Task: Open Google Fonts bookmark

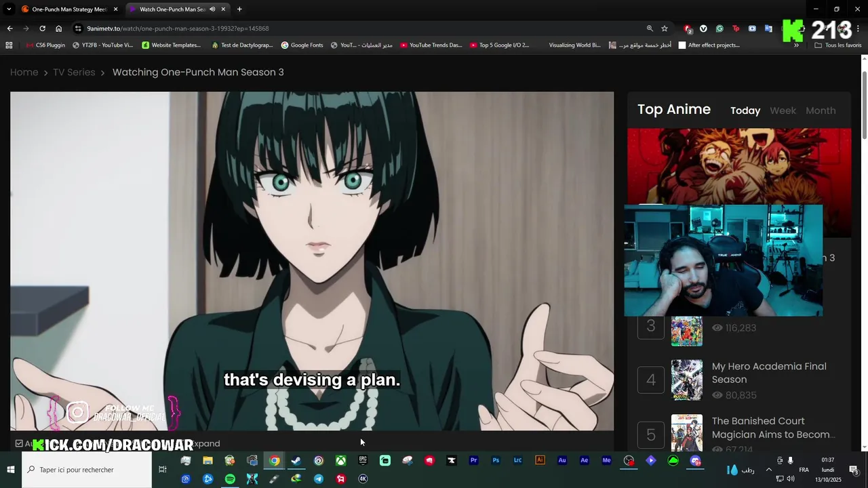Action: pyautogui.click(x=302, y=45)
